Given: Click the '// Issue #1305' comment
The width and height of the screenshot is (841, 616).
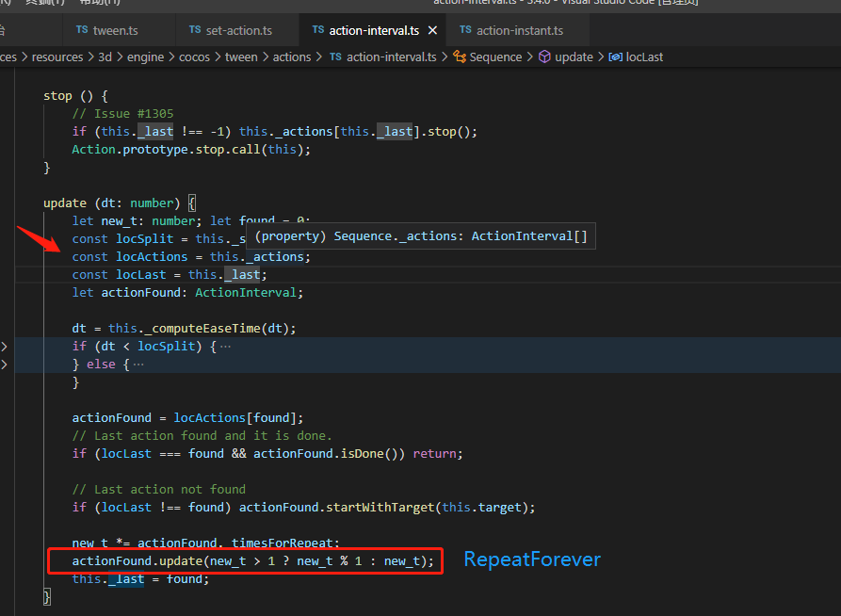Looking at the screenshot, I should click(x=122, y=114).
